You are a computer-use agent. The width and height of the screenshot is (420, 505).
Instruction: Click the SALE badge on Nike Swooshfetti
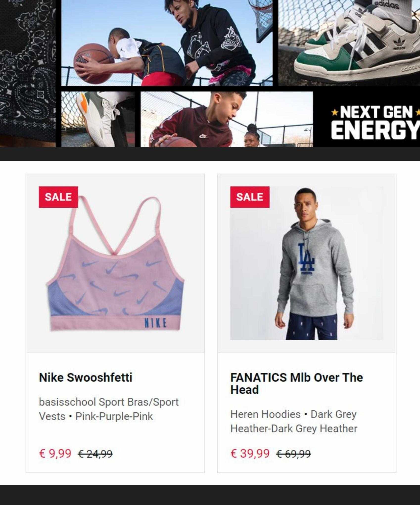click(58, 197)
